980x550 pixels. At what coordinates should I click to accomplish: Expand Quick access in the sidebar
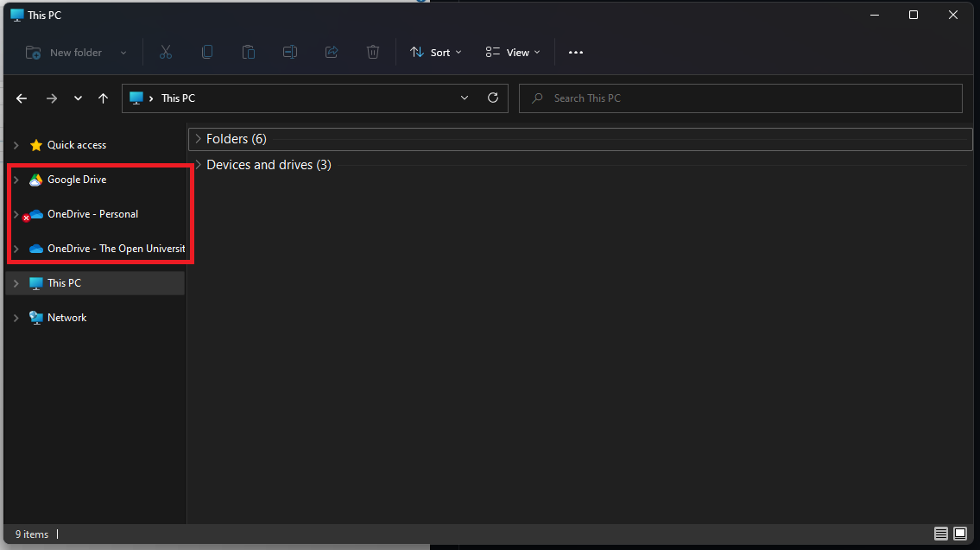(16, 144)
